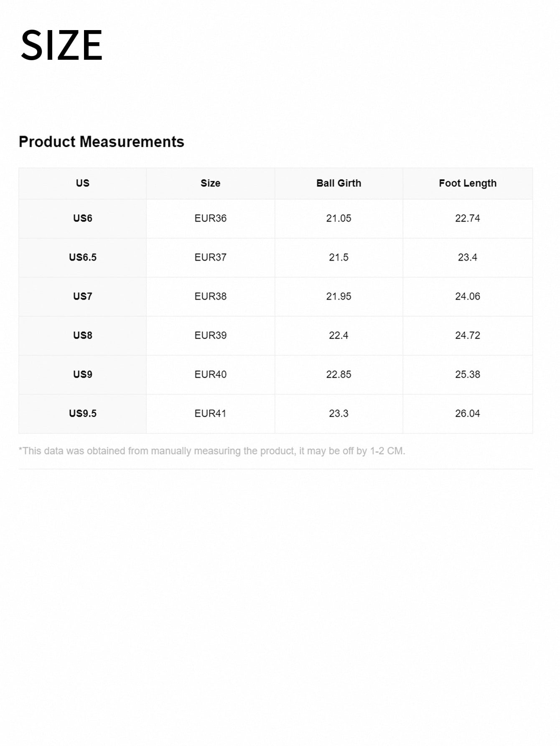This screenshot has width=560, height=746.
Task: Click the EUR36 size cell
Action: [210, 218]
